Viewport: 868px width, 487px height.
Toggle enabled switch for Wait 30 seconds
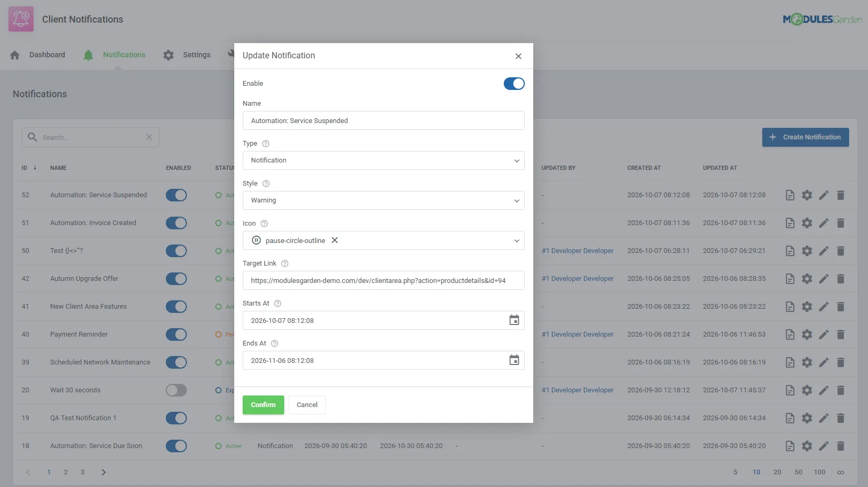click(176, 390)
